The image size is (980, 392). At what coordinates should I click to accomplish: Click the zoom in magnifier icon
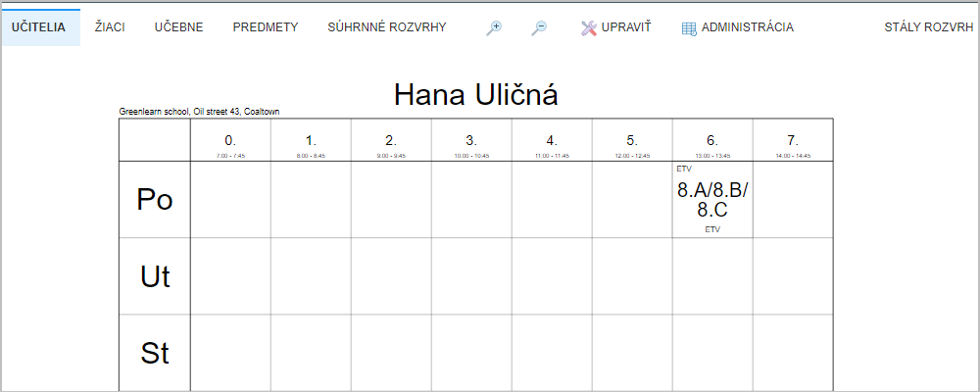494,27
